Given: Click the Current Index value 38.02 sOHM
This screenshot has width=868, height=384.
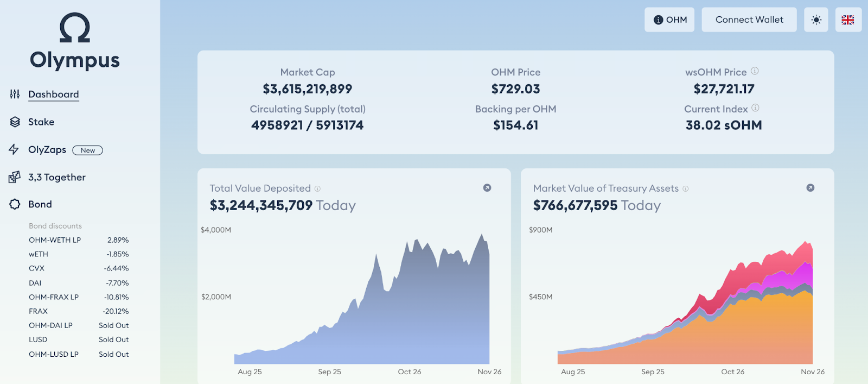Looking at the screenshot, I should click(724, 125).
